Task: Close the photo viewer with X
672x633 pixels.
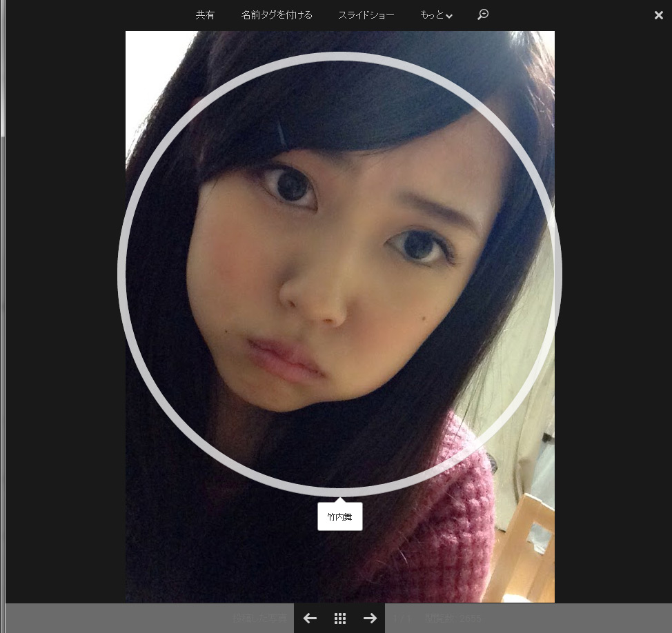Action: 659,15
